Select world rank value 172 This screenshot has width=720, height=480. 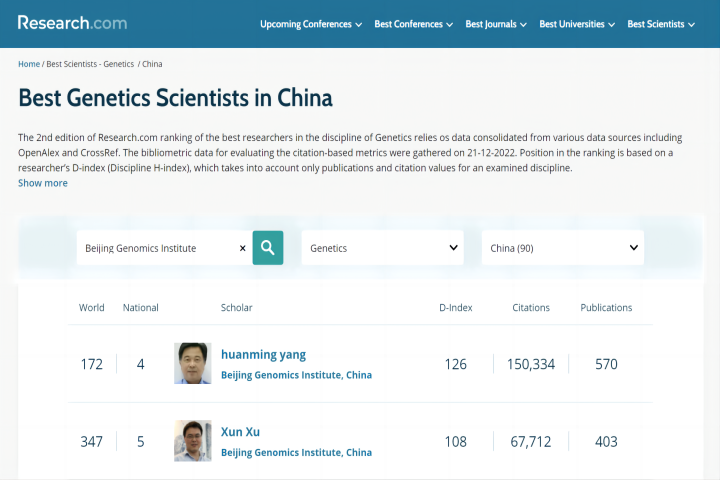point(91,364)
